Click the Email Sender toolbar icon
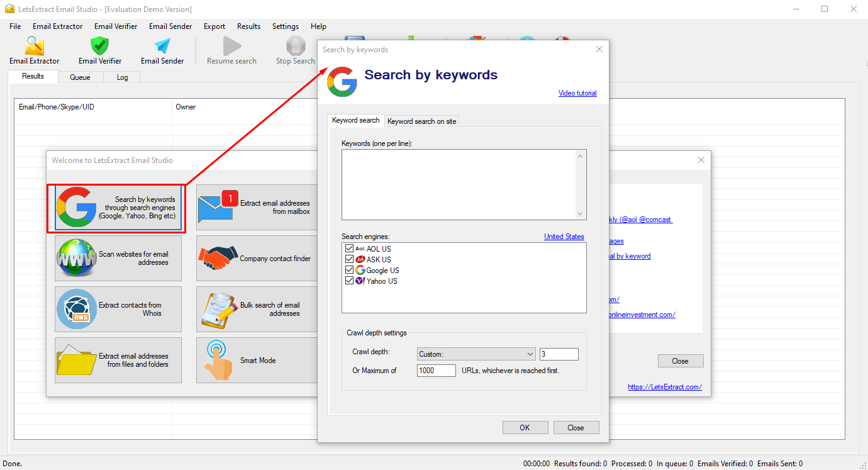This screenshot has width=868, height=470. 162,51
